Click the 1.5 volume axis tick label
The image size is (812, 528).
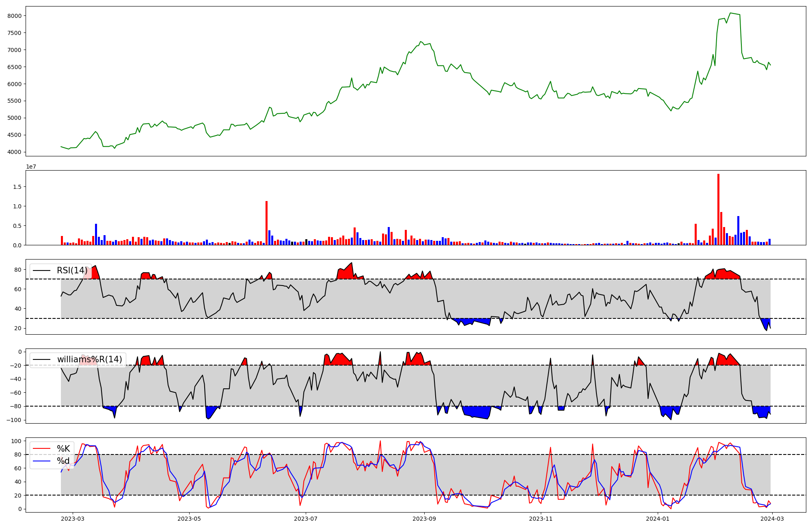pyautogui.click(x=17, y=187)
